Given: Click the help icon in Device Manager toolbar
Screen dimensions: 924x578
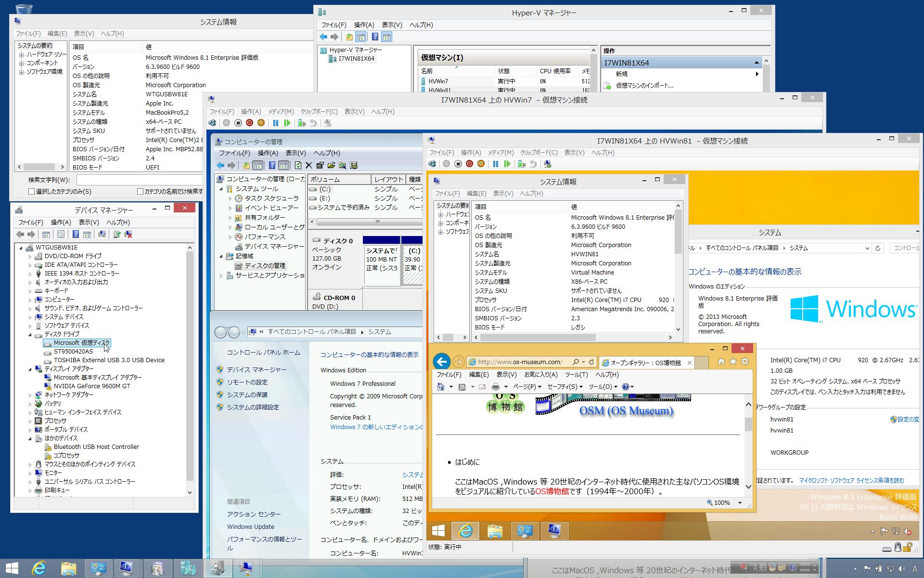Looking at the screenshot, I should coord(76,235).
